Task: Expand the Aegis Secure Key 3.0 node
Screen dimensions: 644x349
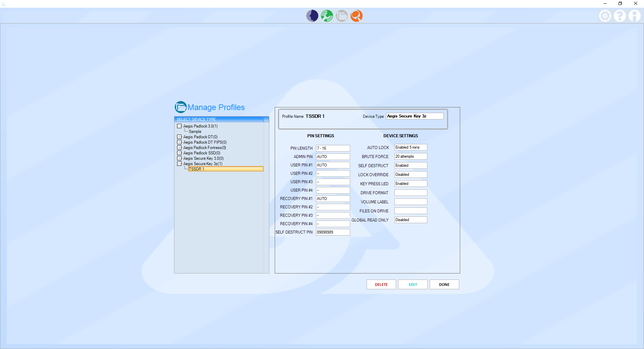Action: (179, 158)
